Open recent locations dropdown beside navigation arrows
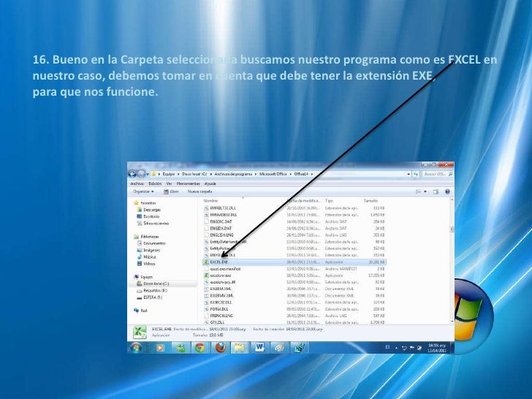Image resolution: width=532 pixels, height=399 pixels. (x=148, y=174)
